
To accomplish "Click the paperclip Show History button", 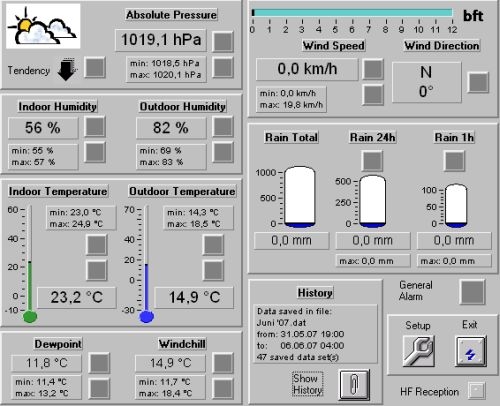I will [354, 384].
